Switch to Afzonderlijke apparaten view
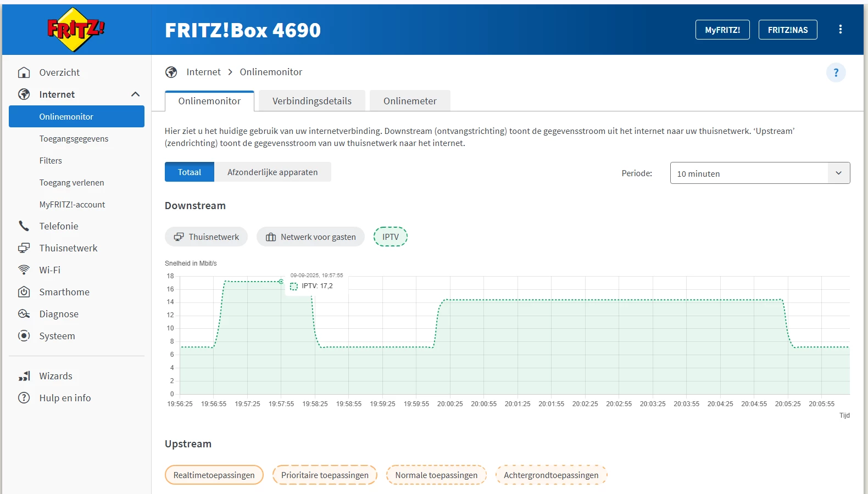Image resolution: width=868 pixels, height=494 pixels. [272, 172]
